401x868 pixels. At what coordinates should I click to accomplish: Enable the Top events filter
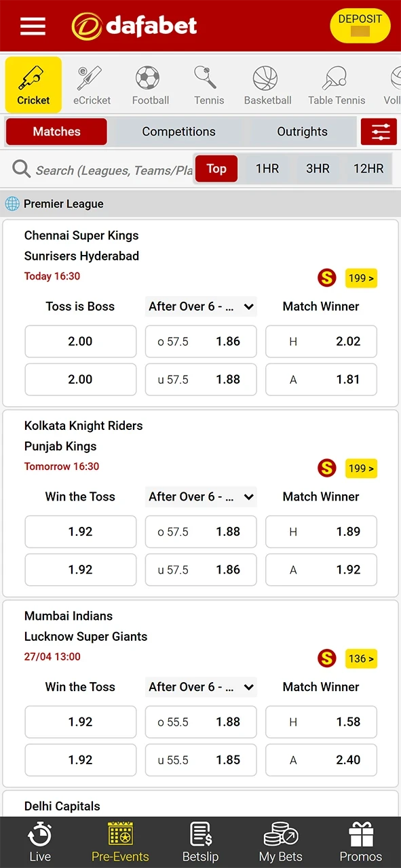(216, 169)
